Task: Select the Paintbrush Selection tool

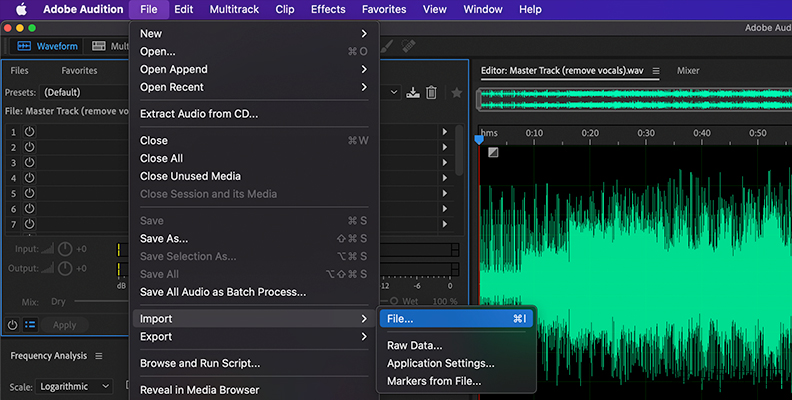Action: pos(387,46)
